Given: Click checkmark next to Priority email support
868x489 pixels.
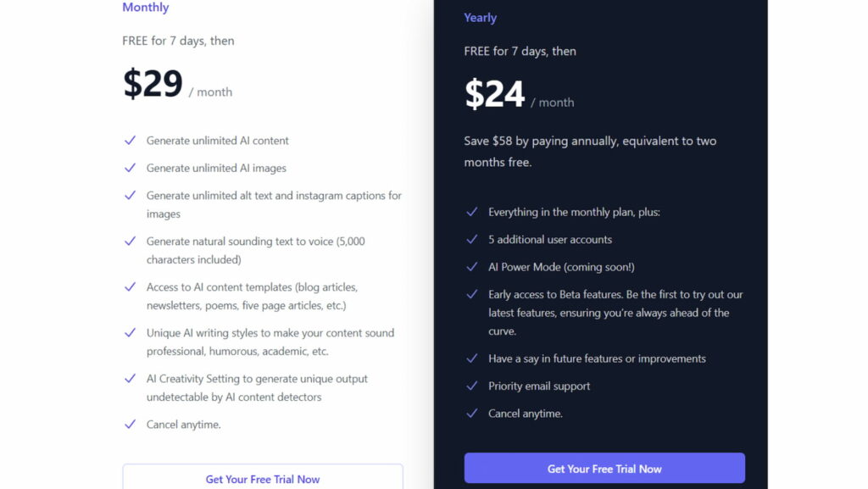Looking at the screenshot, I should [x=472, y=386].
